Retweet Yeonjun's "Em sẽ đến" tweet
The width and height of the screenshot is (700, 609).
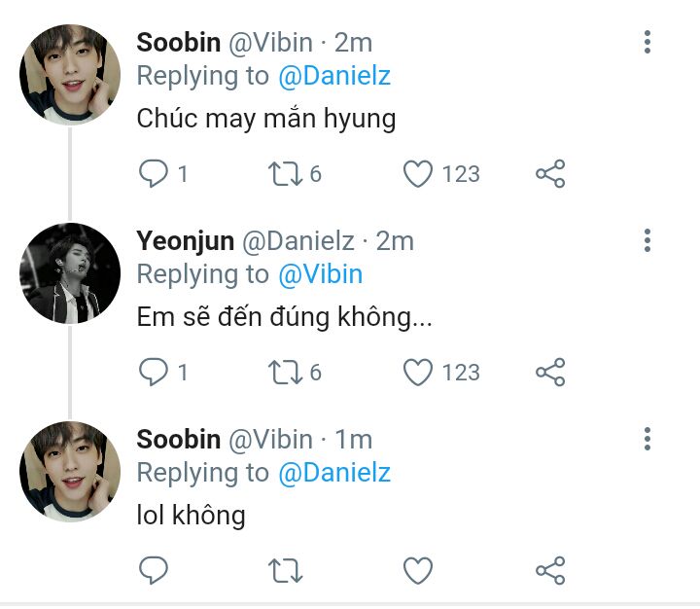285,372
